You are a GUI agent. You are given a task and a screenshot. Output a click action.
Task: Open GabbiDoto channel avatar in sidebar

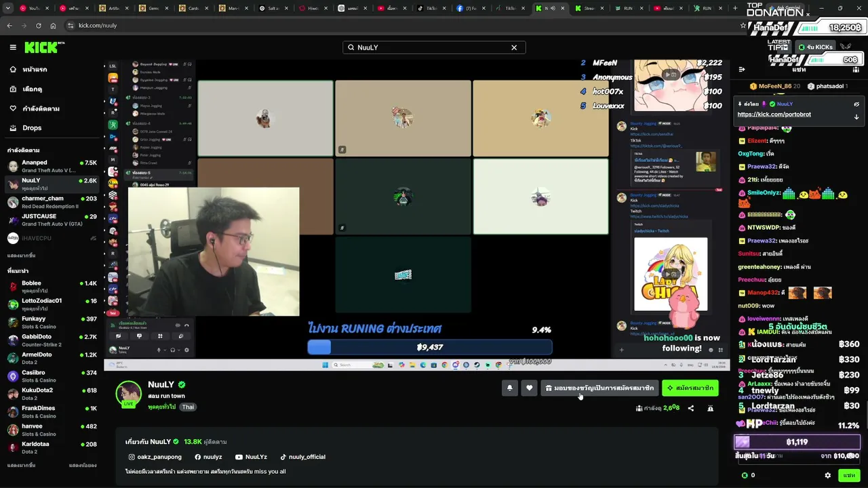(13, 340)
